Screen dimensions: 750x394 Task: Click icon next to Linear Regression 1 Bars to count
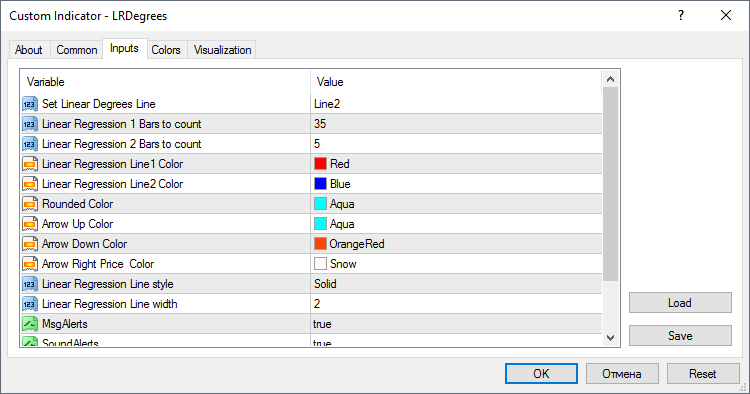coord(30,124)
